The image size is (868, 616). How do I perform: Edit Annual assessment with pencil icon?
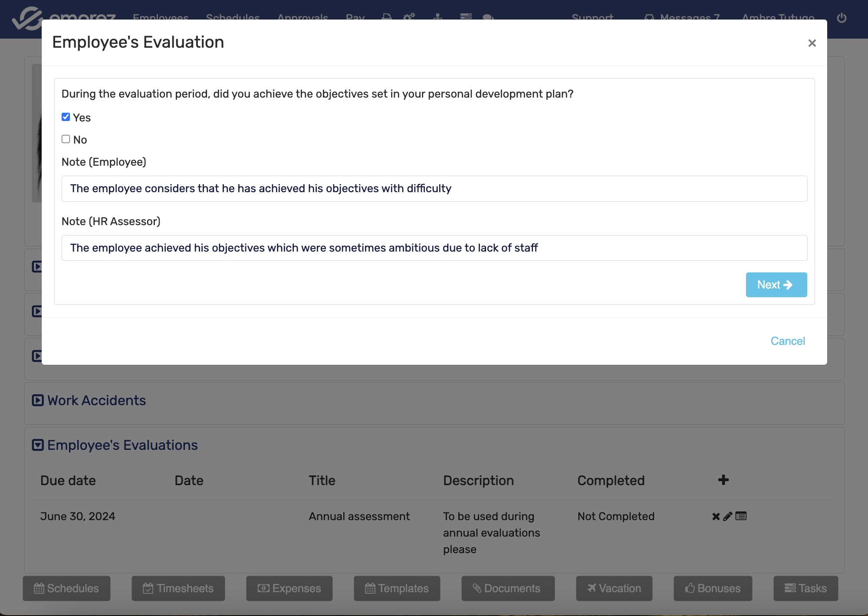[x=728, y=516]
